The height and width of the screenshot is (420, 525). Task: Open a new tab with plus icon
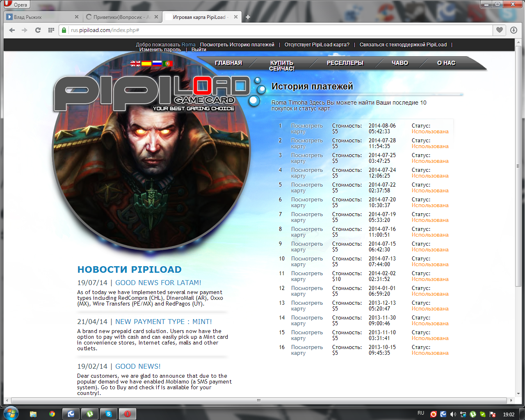248,17
